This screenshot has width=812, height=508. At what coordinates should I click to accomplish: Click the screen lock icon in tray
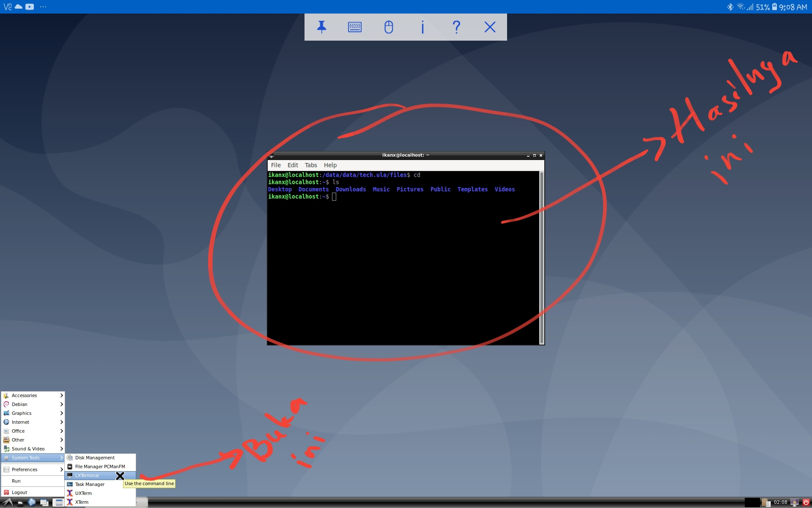coord(795,502)
